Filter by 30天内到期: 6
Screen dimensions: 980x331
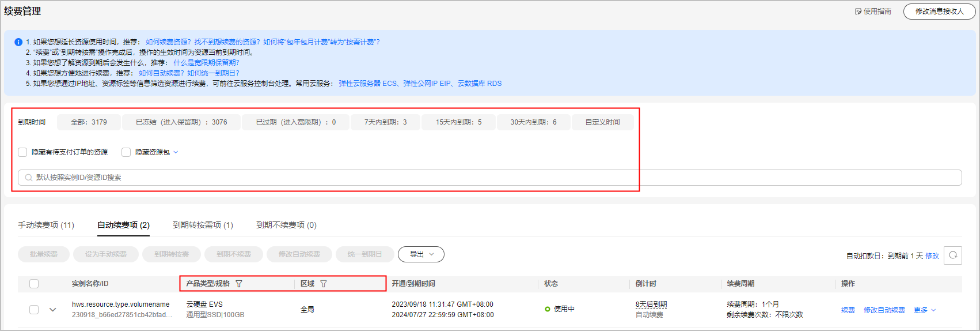(x=533, y=122)
